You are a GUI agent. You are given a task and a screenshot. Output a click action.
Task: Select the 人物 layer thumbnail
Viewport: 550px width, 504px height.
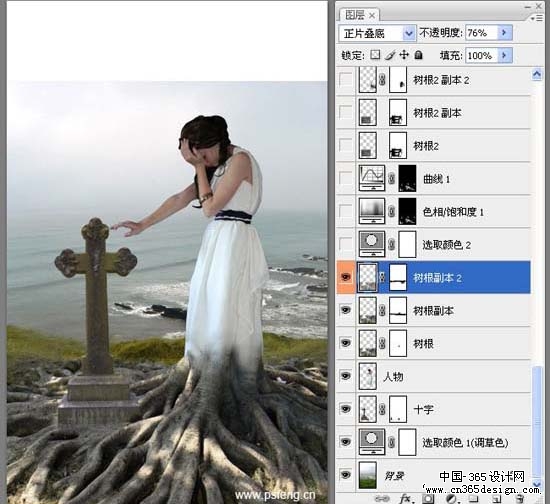(368, 376)
